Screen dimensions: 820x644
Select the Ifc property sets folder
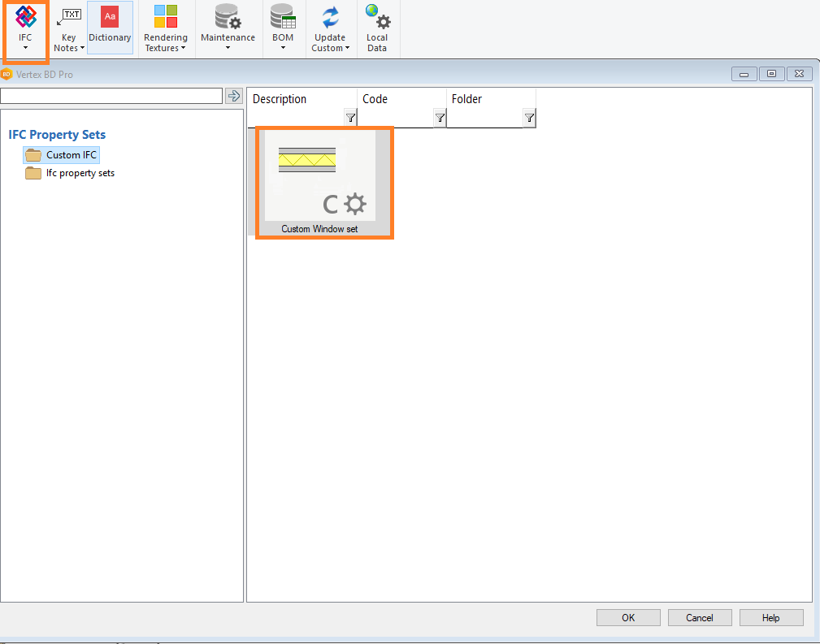80,173
